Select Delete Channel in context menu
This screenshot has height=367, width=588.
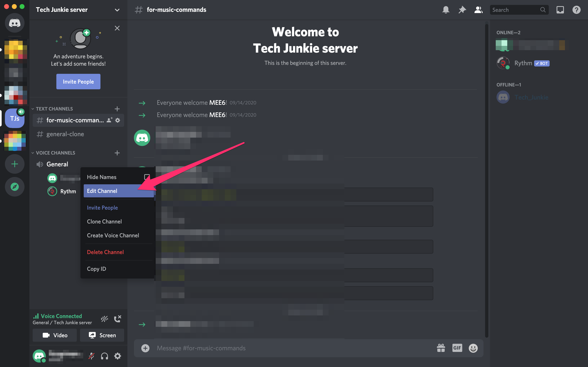pos(105,252)
